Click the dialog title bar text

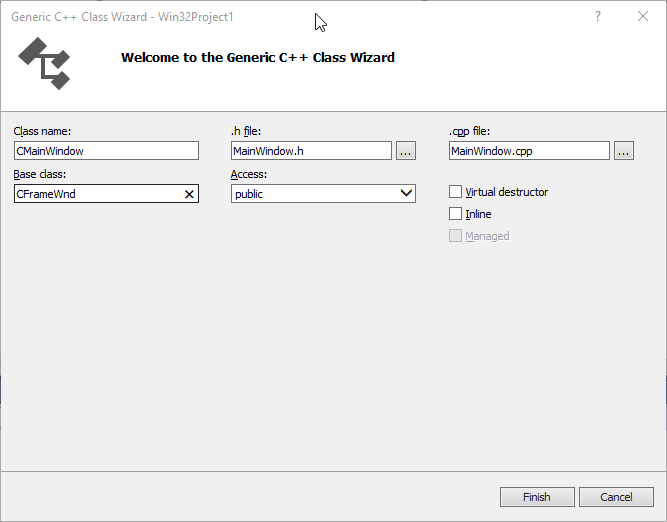pos(123,17)
